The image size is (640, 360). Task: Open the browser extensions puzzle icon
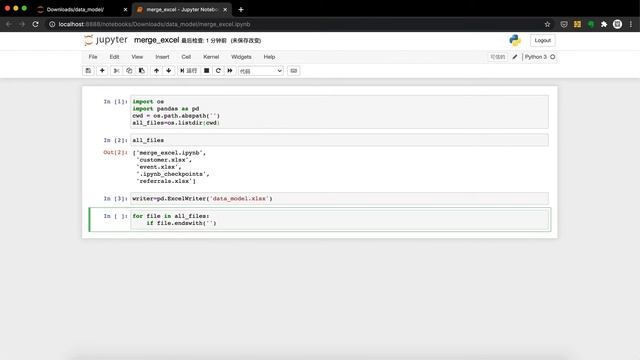[604, 24]
